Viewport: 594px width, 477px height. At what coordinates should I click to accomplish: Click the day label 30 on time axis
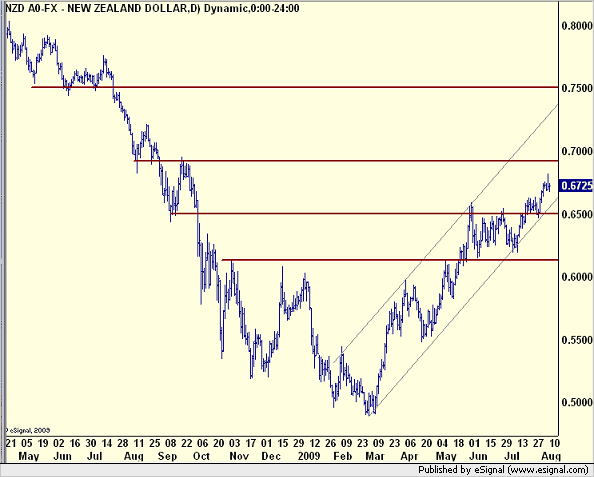tap(91, 443)
